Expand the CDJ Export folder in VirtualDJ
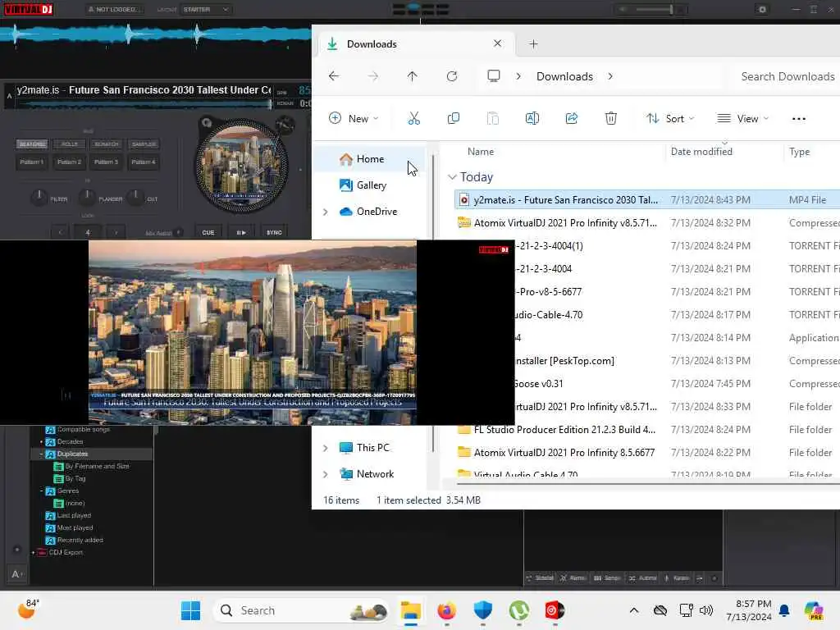This screenshot has width=840, height=630. 33,552
